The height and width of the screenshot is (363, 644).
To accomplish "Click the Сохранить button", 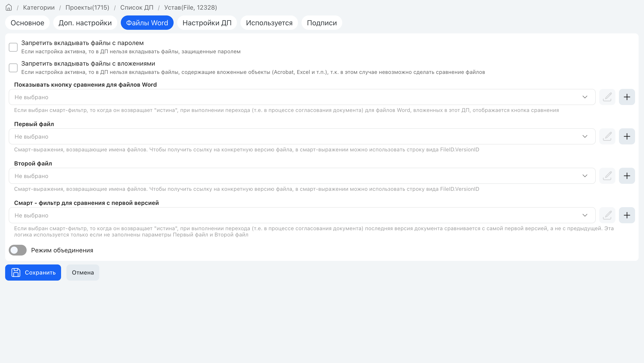I will pyautogui.click(x=33, y=272).
